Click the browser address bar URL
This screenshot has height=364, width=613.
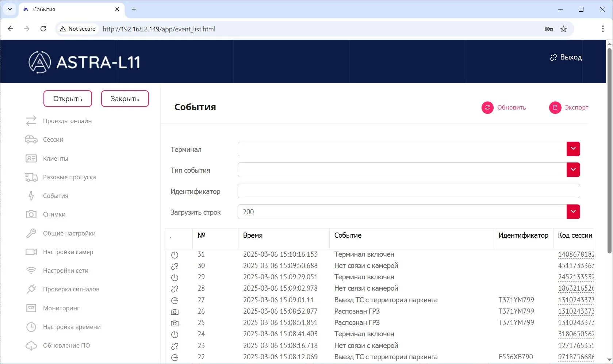159,29
